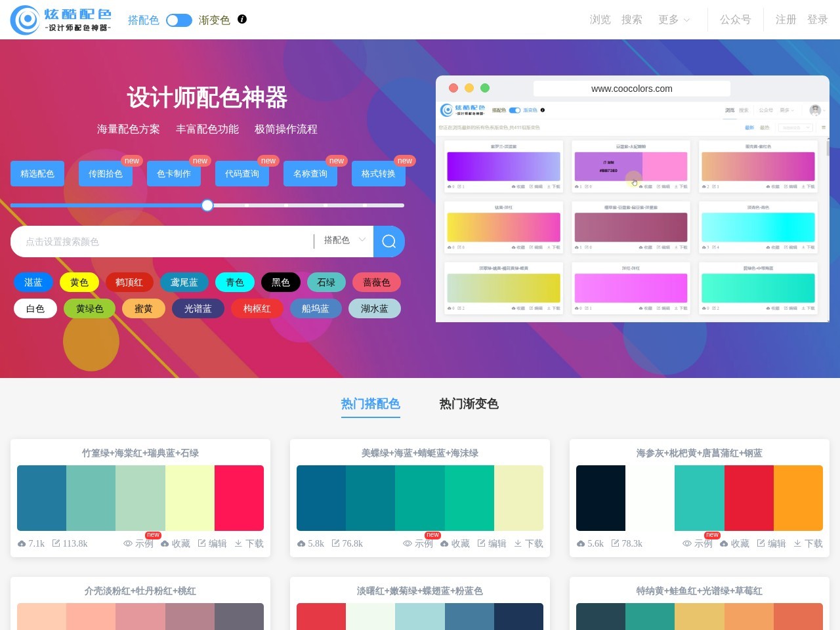Choose the 黑色 color tag

[281, 282]
